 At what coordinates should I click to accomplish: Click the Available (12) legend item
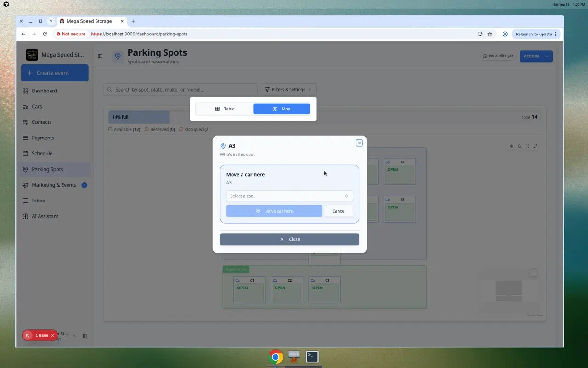pyautogui.click(x=124, y=129)
